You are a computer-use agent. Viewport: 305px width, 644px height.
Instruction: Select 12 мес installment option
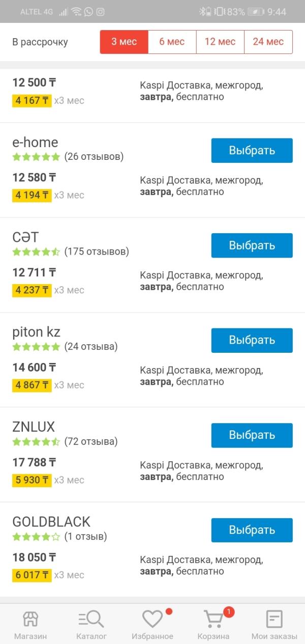tap(220, 42)
